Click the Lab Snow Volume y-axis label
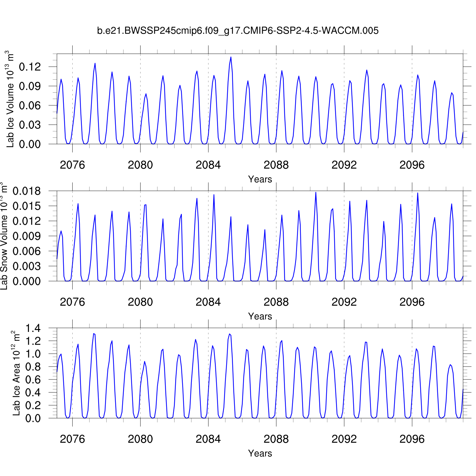 [x=4, y=236]
